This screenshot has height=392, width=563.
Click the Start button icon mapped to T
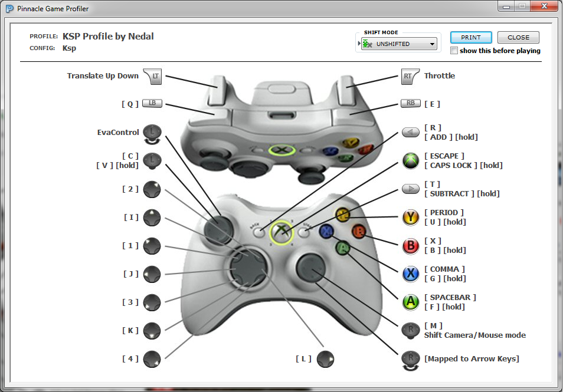coord(410,189)
